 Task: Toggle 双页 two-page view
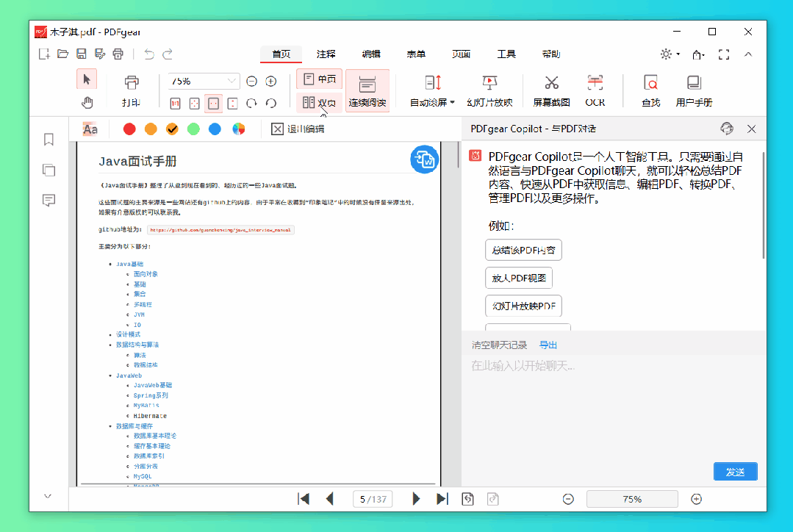point(319,103)
